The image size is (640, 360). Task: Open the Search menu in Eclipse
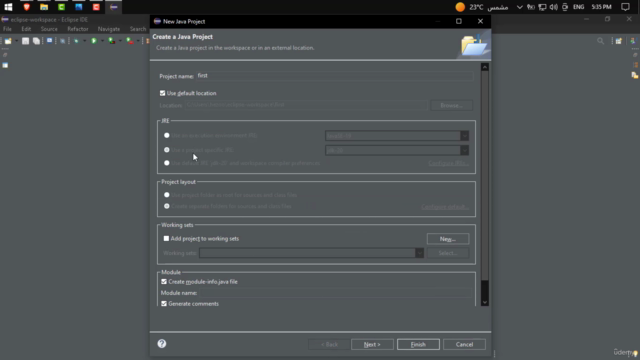tap(138, 29)
